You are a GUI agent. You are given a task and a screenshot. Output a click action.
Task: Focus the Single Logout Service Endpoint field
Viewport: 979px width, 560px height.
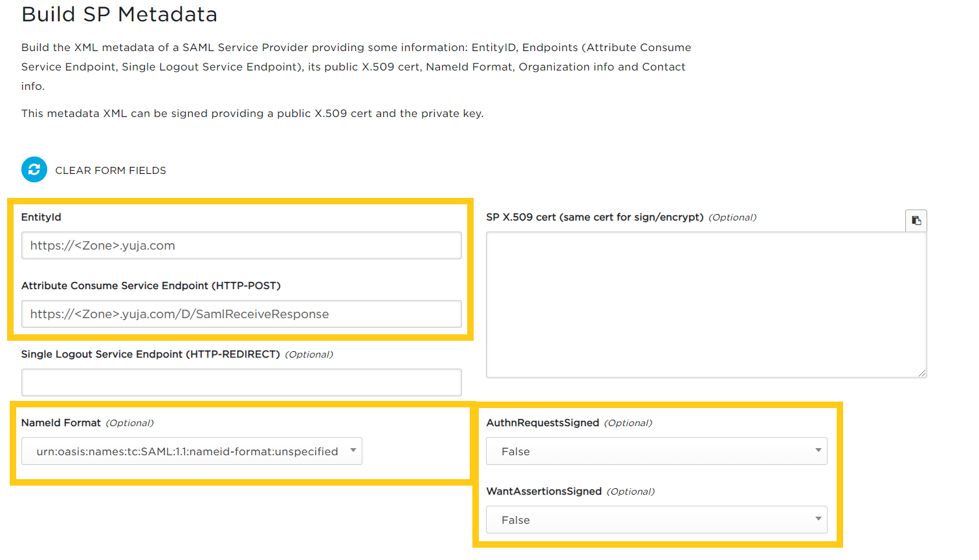tap(241, 383)
